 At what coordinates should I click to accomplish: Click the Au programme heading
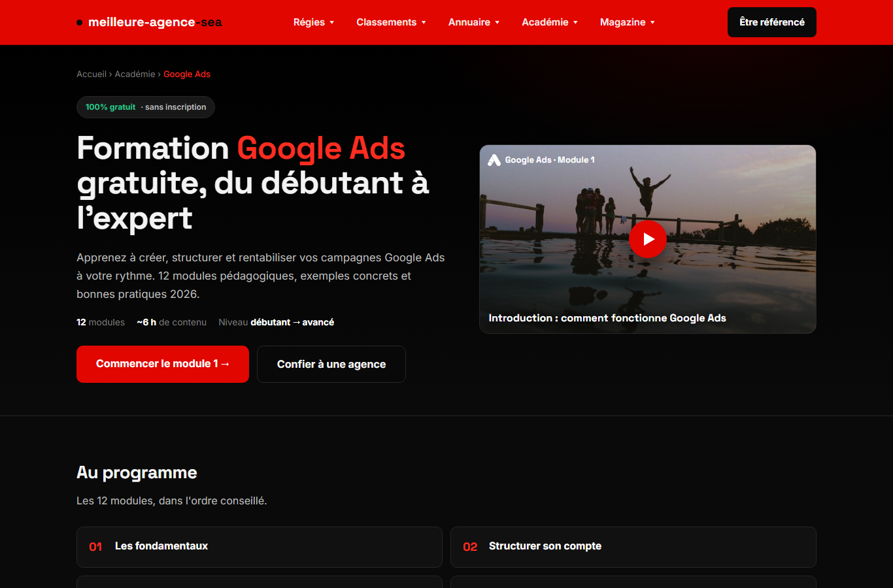137,472
